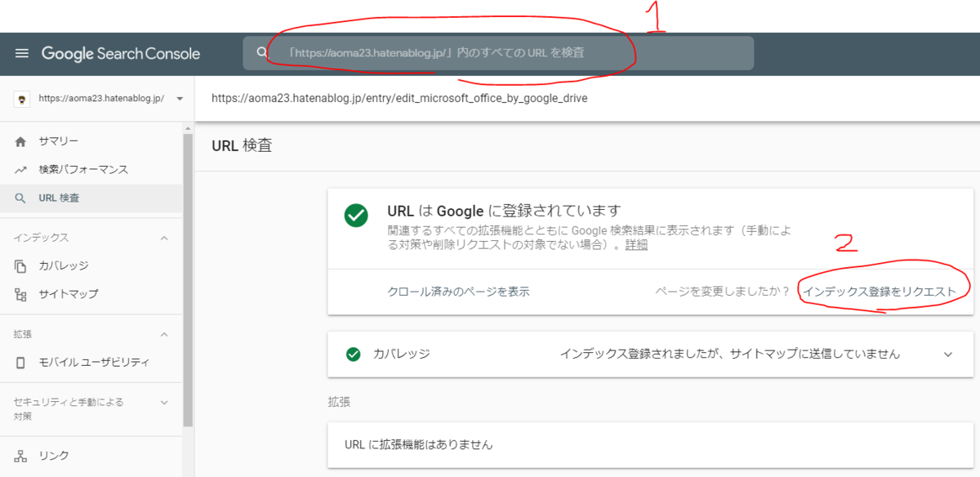Collapse the 拡張 sidebar section
The width and height of the screenshot is (980, 477).
[x=164, y=334]
